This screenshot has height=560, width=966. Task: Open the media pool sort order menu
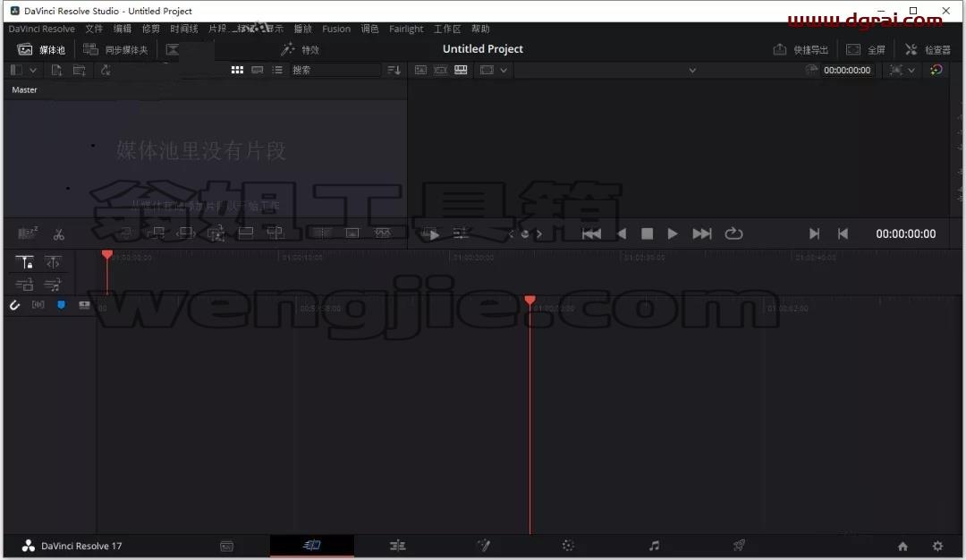point(394,71)
